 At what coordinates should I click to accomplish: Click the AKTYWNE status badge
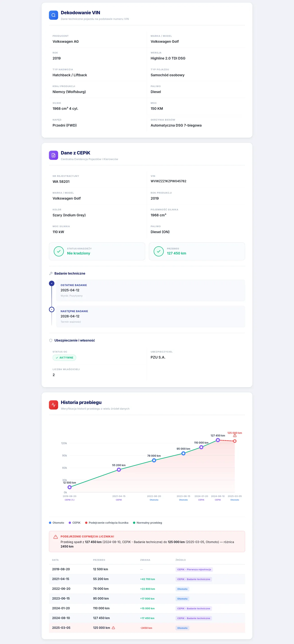point(65,357)
